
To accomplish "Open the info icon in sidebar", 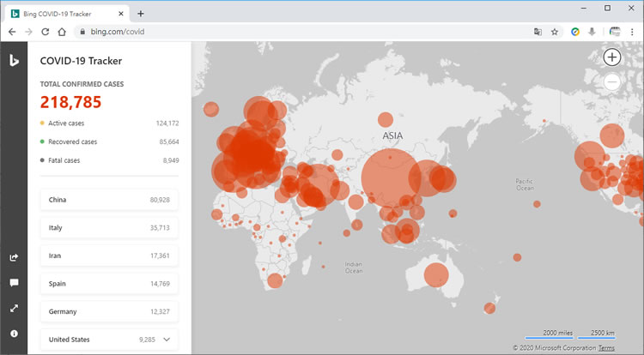I will [x=14, y=333].
